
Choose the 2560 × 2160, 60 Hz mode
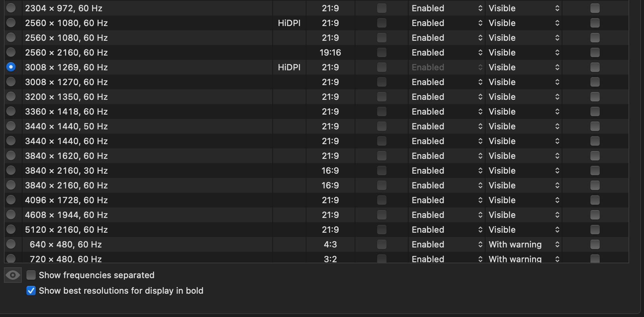pos(11,52)
